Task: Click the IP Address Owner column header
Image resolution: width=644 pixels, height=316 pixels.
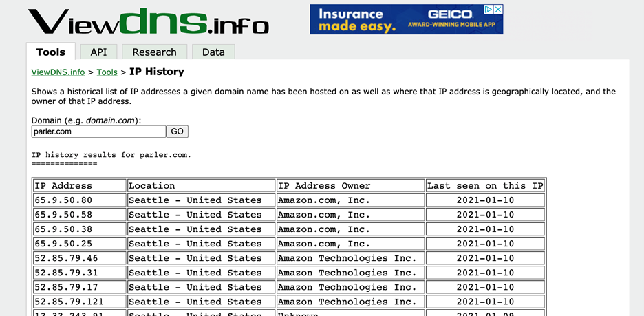Action: point(351,186)
